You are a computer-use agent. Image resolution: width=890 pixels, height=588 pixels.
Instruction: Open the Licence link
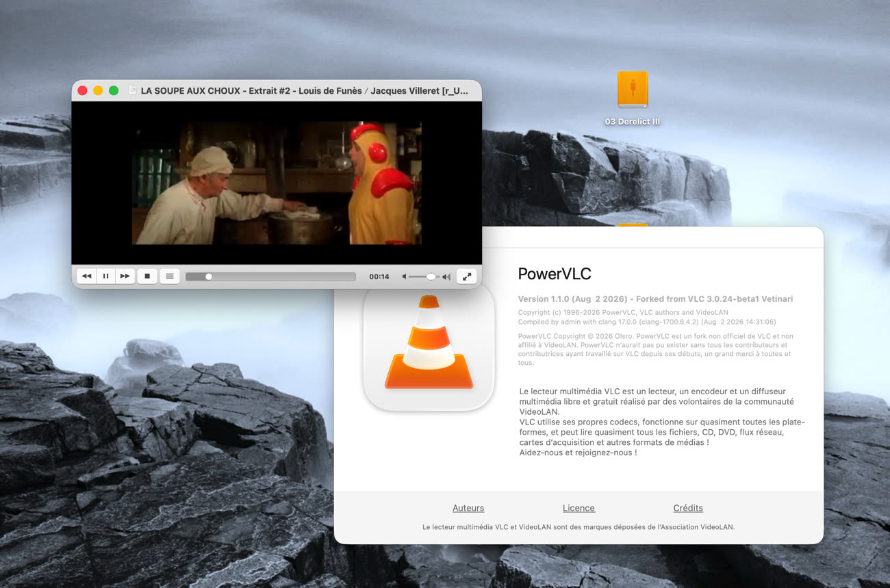tap(578, 508)
